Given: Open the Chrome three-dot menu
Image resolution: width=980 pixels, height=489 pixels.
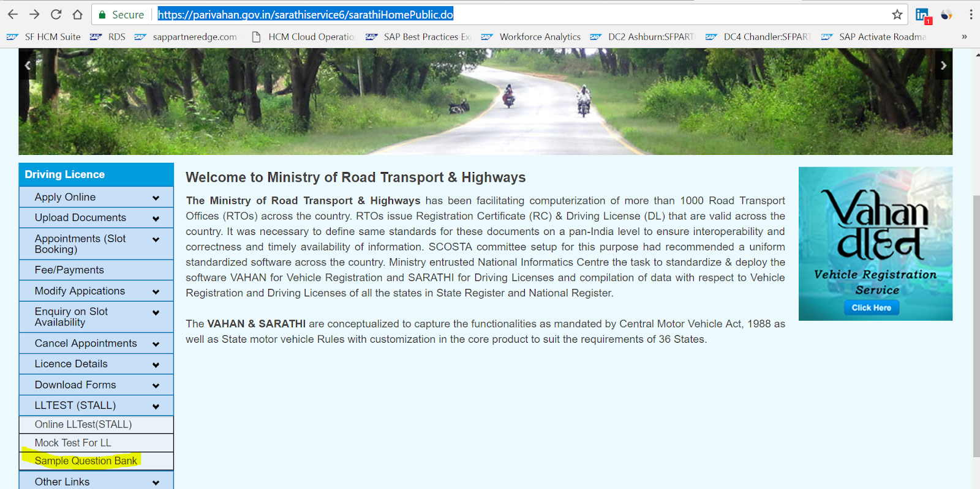Looking at the screenshot, I should click(x=971, y=14).
